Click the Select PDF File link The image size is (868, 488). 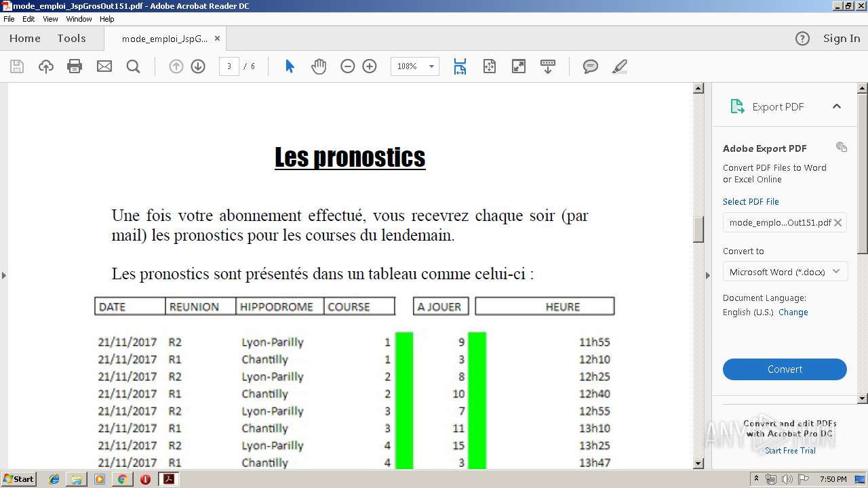tap(751, 201)
